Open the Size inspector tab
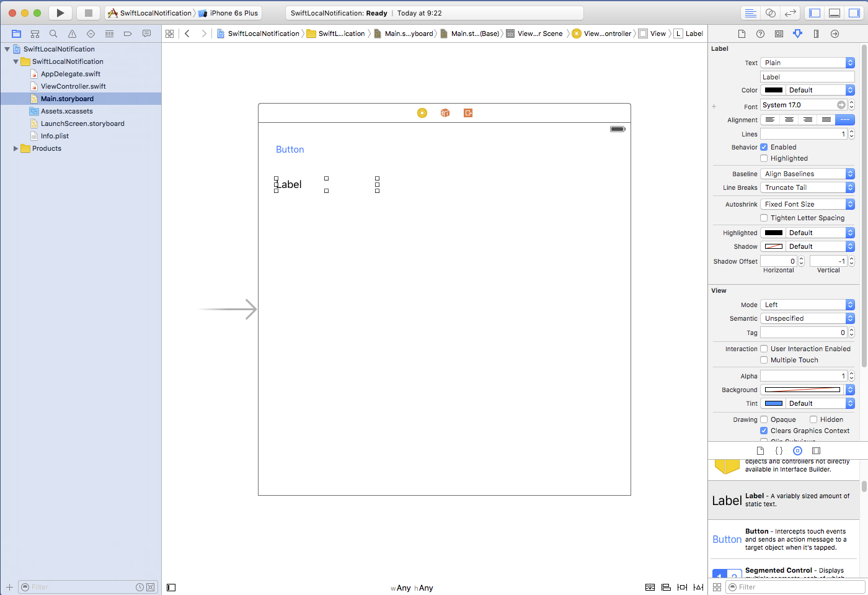 click(816, 34)
